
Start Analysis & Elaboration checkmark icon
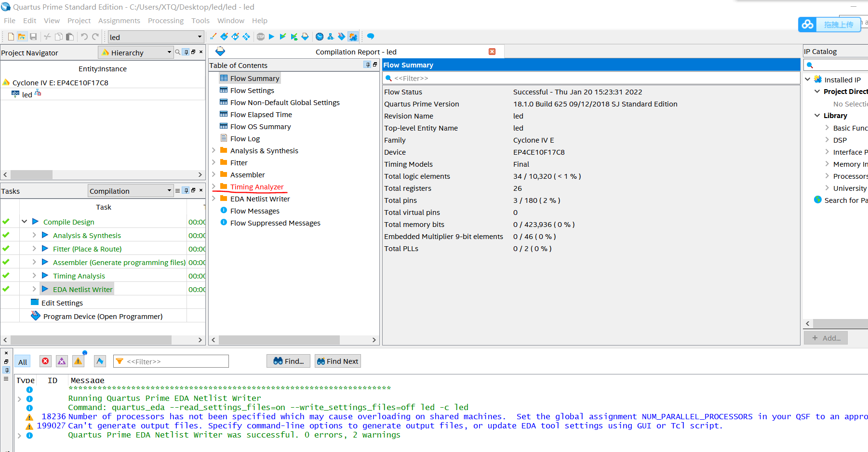pos(283,37)
